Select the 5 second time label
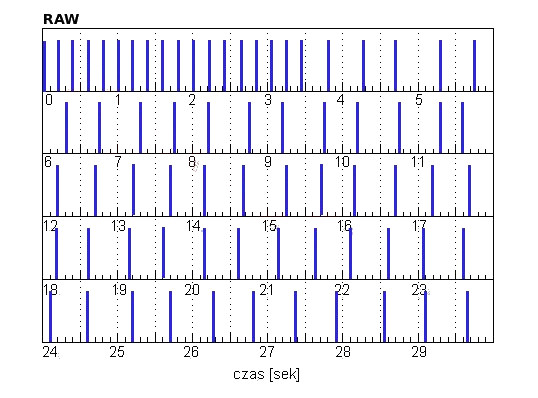Viewport: 538px width, 398px height. tap(419, 100)
